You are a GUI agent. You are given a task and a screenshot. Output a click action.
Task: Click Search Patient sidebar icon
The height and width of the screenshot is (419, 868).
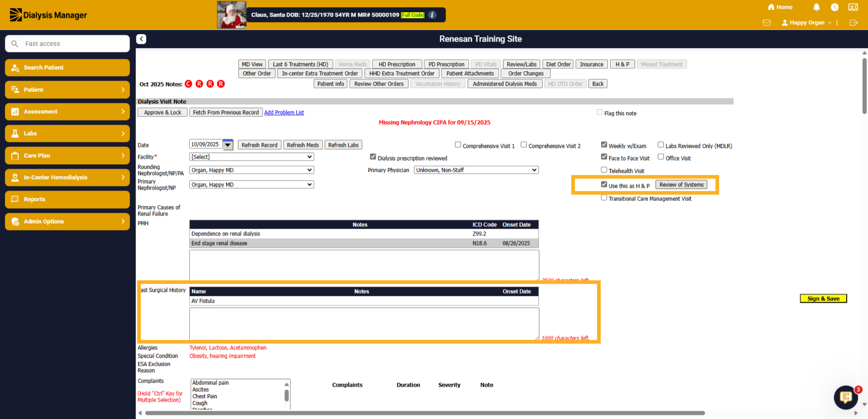click(15, 68)
